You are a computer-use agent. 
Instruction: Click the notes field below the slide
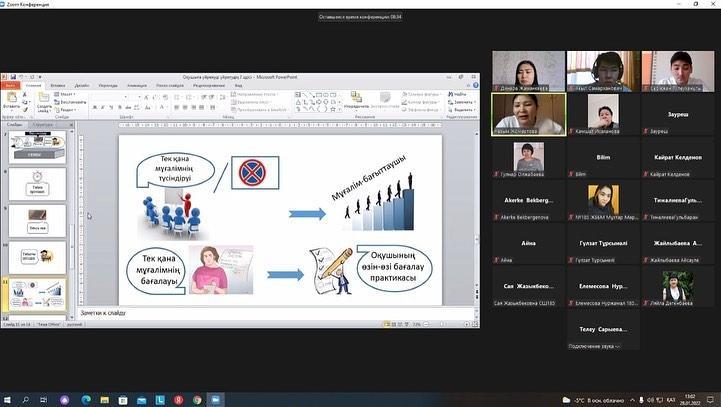(290, 314)
